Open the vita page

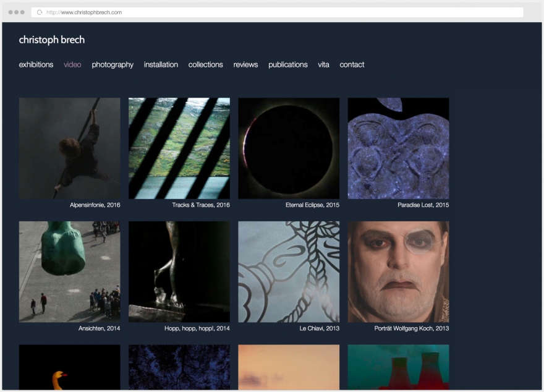tap(324, 64)
